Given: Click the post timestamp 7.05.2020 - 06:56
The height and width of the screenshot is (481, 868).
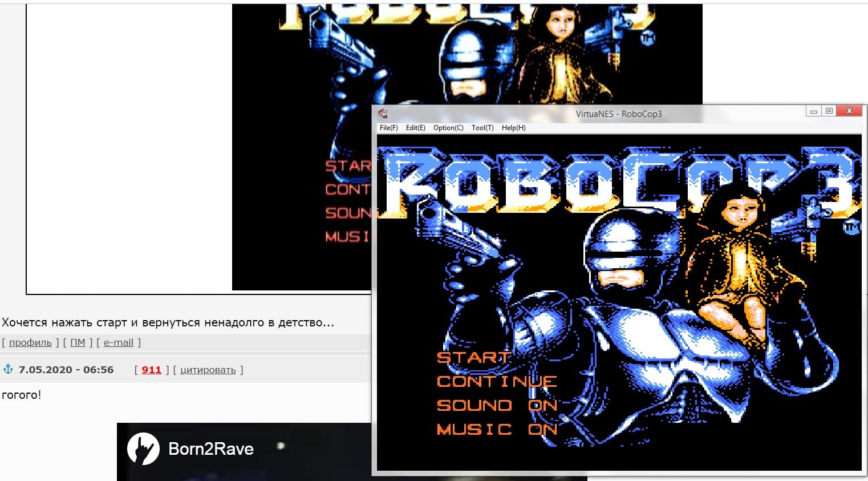Looking at the screenshot, I should tap(66, 370).
